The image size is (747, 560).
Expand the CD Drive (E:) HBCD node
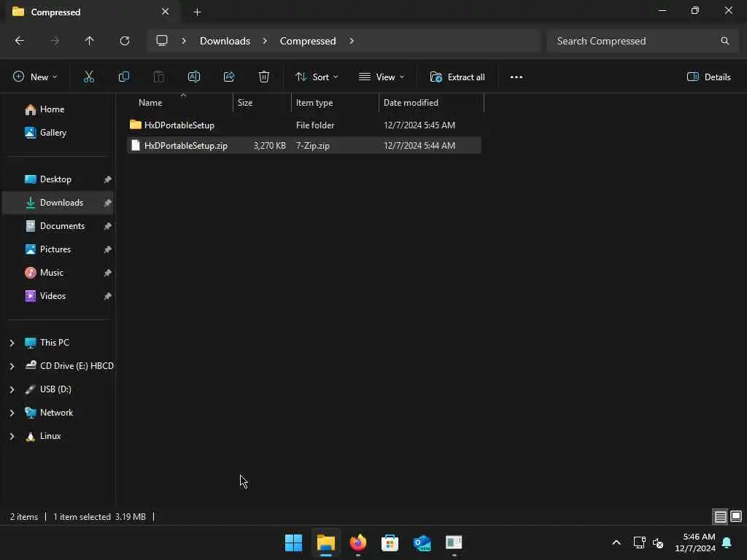[x=12, y=366]
